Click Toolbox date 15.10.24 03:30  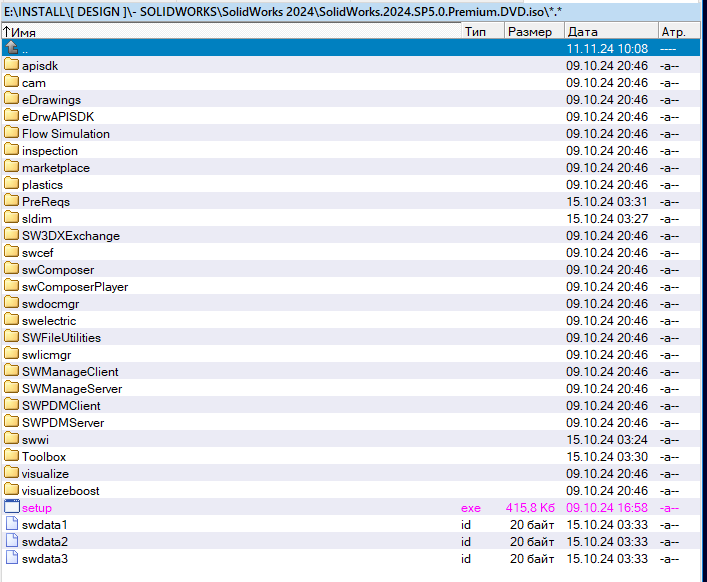click(x=607, y=457)
